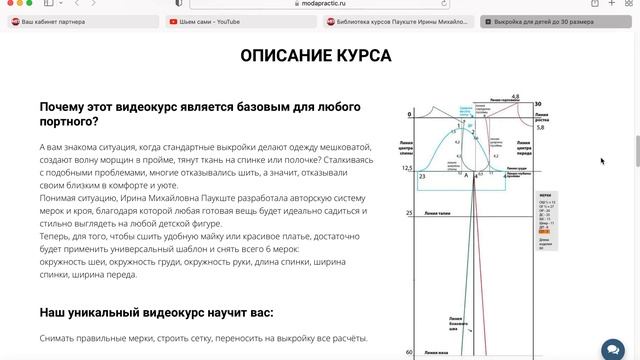The width and height of the screenshot is (640, 360).
Task: Click heading 'Почему этот видеокурс является базовым'
Action: pos(200,114)
